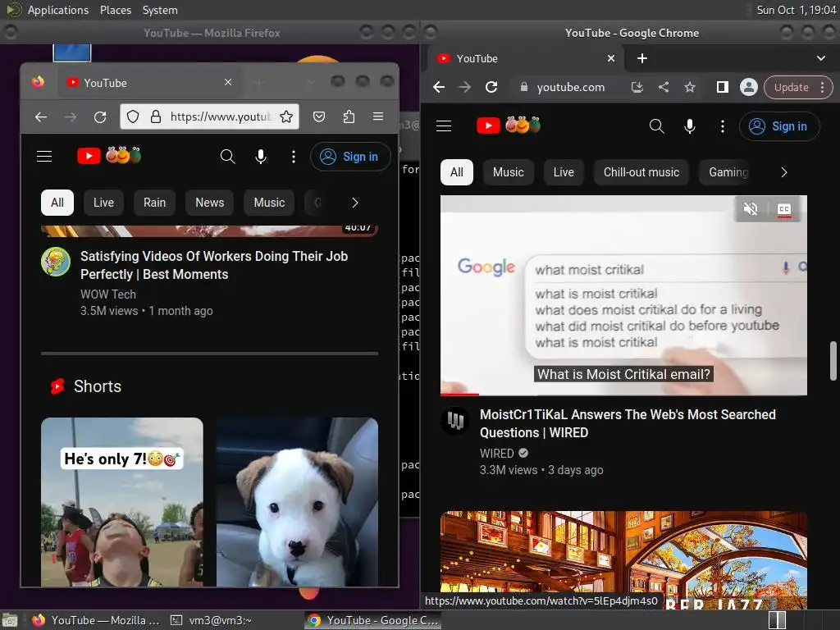Expand more chips arrow in Chrome

tap(783, 172)
